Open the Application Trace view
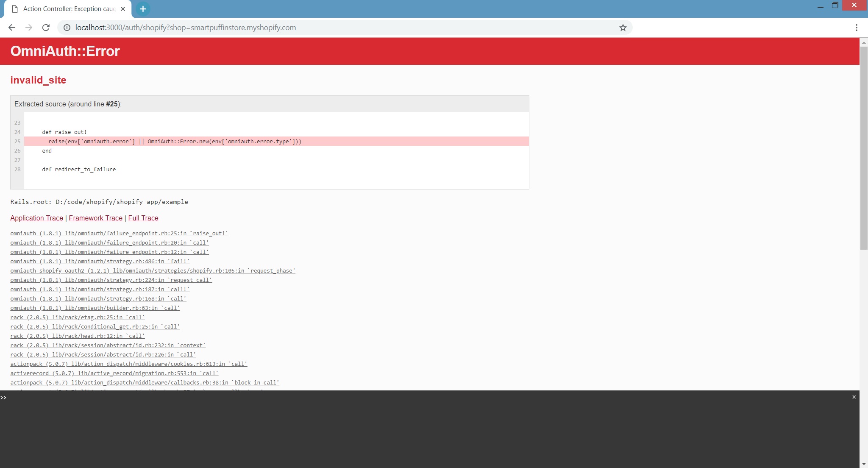 coord(36,218)
